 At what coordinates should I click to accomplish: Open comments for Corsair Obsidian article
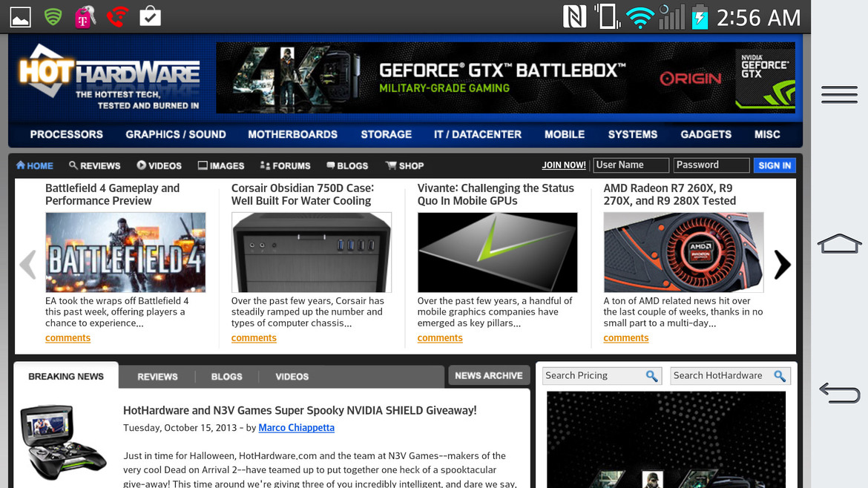[x=254, y=338]
